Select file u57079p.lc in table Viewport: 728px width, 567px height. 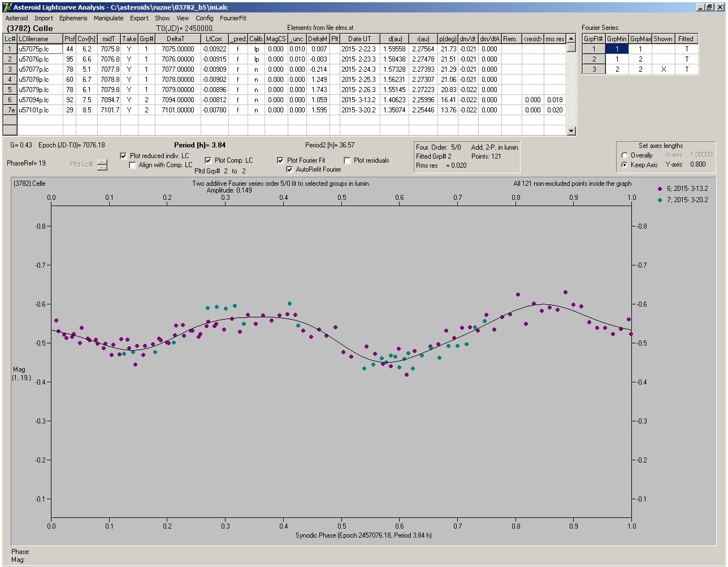(40, 90)
